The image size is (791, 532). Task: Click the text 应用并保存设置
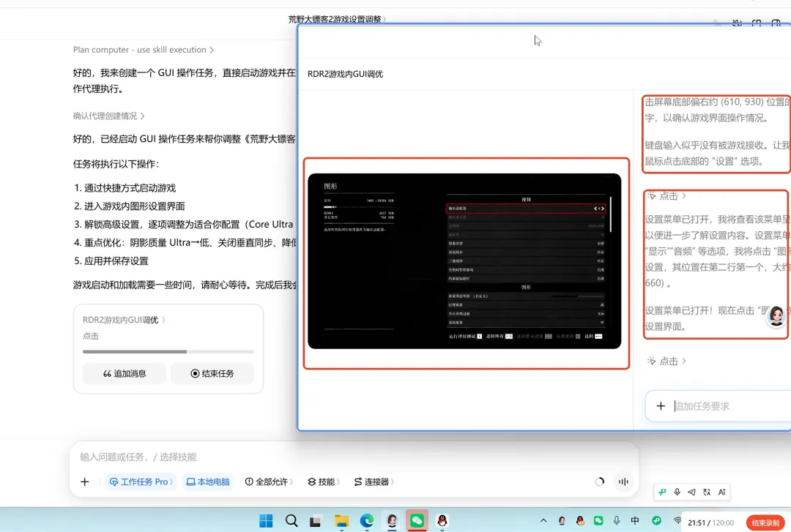coord(116,261)
